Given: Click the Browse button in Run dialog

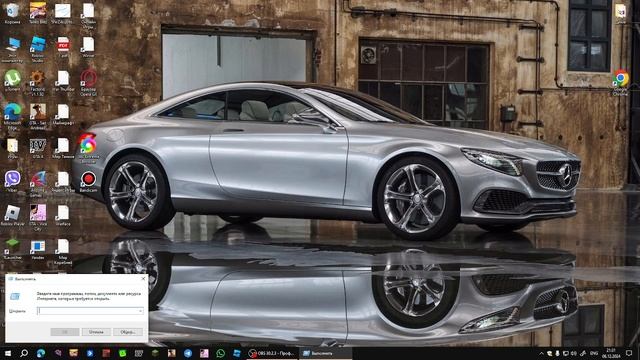Looking at the screenshot, I should (x=128, y=332).
